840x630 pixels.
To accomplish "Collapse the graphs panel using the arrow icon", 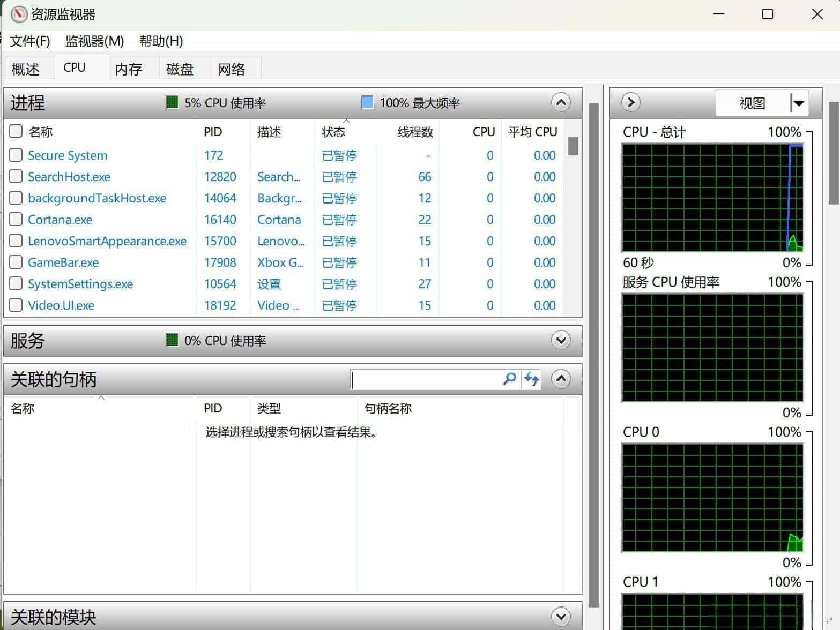I will click(631, 102).
